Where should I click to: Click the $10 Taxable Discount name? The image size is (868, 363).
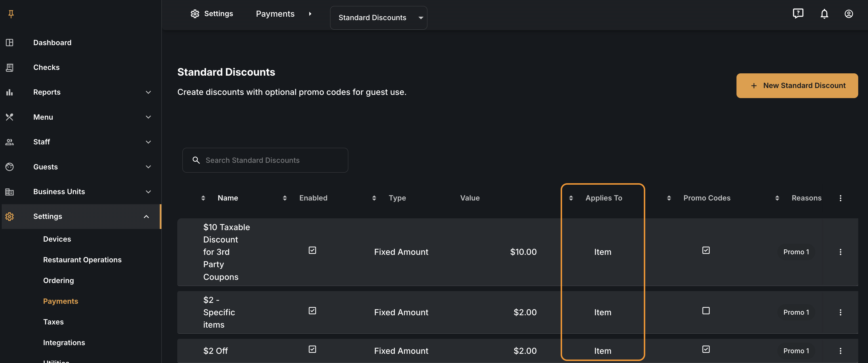click(226, 252)
